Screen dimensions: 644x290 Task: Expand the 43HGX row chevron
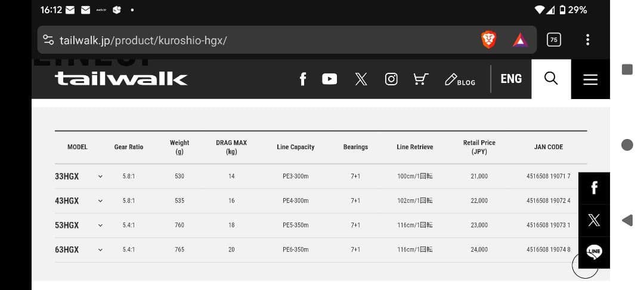[100, 201]
